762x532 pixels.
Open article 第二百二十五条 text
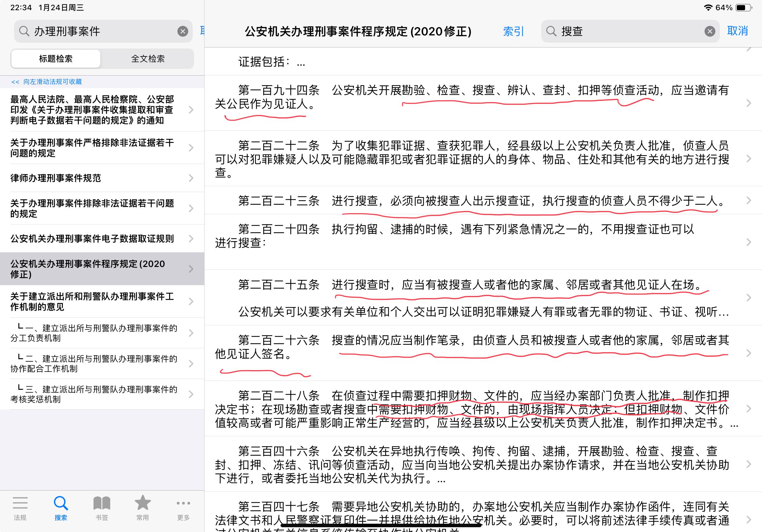click(x=483, y=298)
